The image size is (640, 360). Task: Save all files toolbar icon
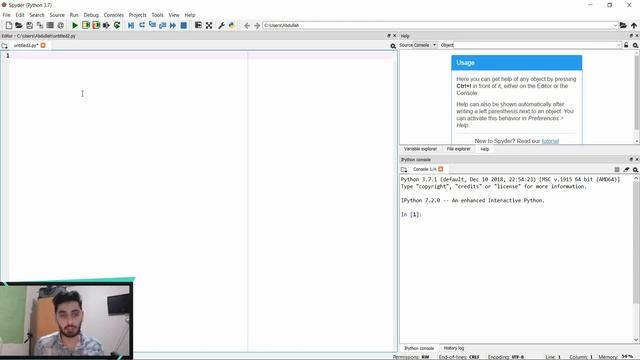(40, 25)
